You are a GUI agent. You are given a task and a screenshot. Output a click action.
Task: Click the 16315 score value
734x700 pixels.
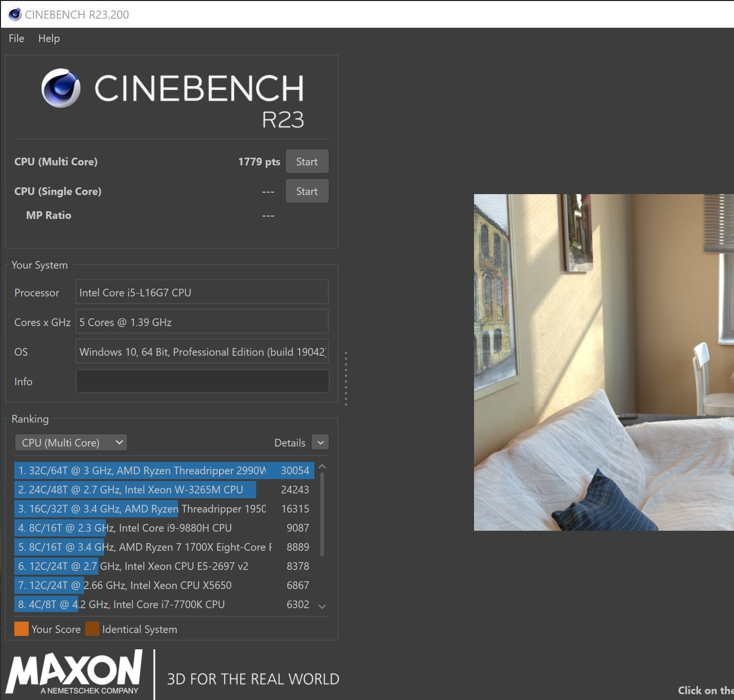295,509
